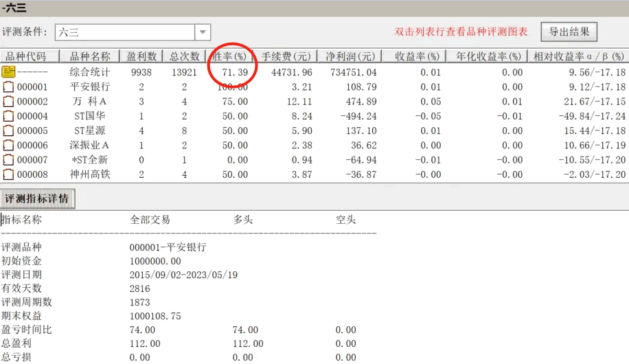629x364 pixels.
Task: Click the 1873 评测周期数 value
Action: coord(139,302)
